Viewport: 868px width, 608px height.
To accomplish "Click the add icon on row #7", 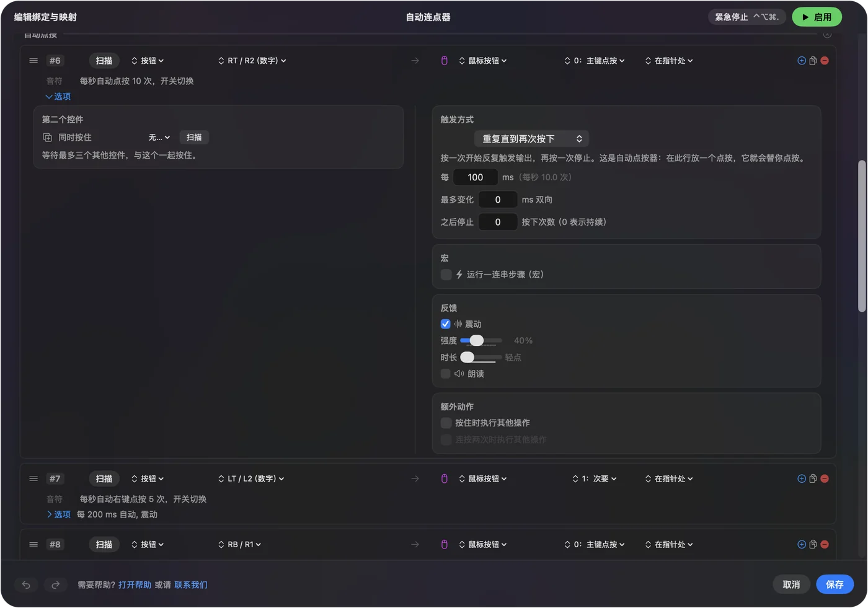I will point(802,478).
